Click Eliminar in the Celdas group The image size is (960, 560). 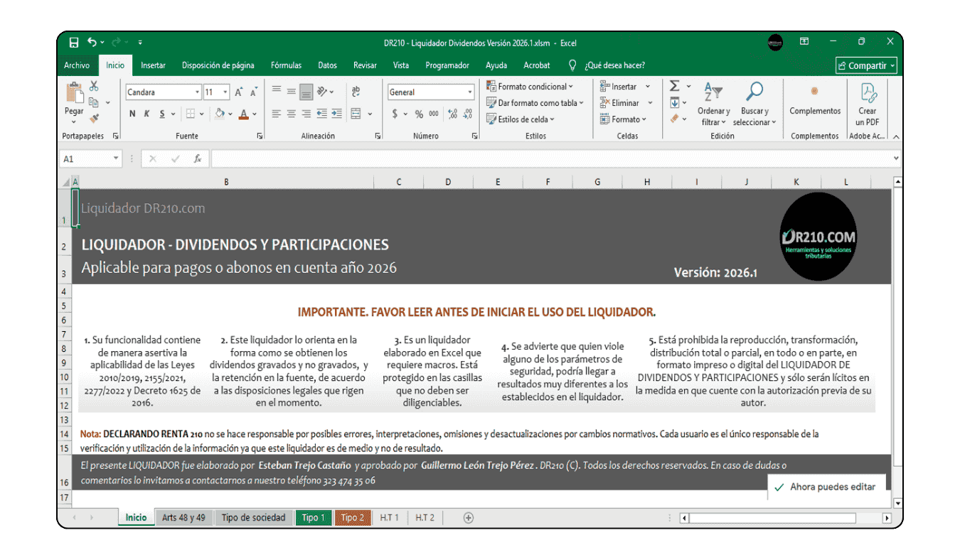click(x=622, y=102)
